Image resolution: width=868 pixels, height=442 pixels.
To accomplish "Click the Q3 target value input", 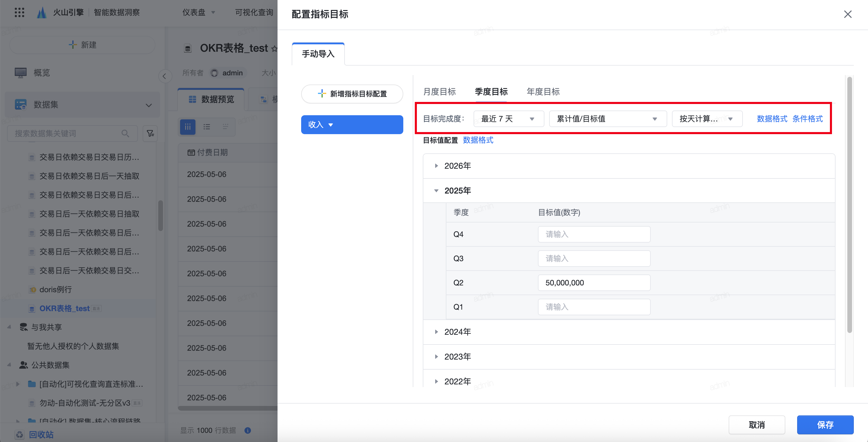I will 594,258.
